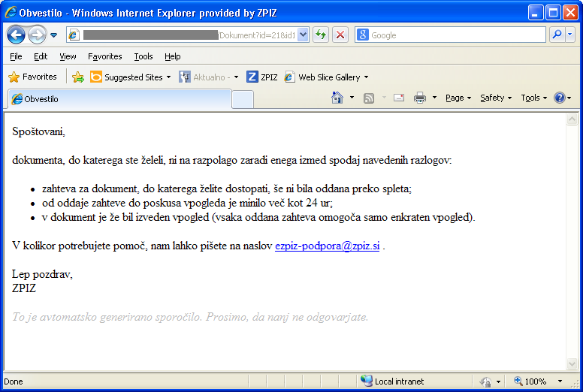Open ezpiz-podpora@zpiz.si email link
This screenshot has height=392, width=583.
328,246
